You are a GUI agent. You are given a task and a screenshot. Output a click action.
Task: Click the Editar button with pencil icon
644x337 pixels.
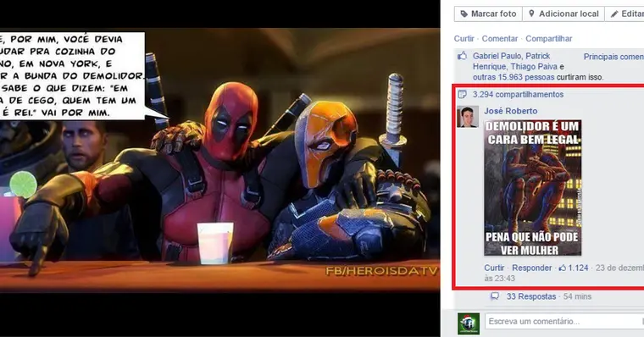pos(625,14)
